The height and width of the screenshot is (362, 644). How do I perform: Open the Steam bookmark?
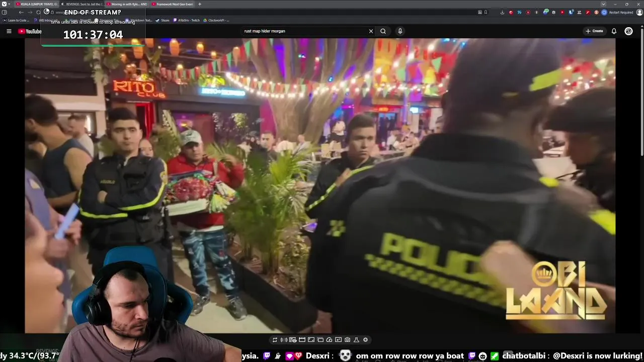coord(163,21)
